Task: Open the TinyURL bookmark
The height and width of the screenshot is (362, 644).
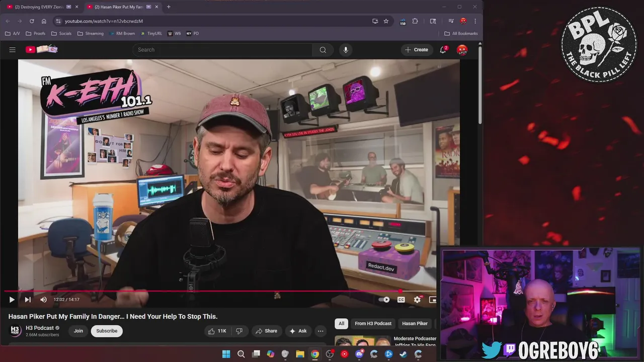Action: pos(151,34)
